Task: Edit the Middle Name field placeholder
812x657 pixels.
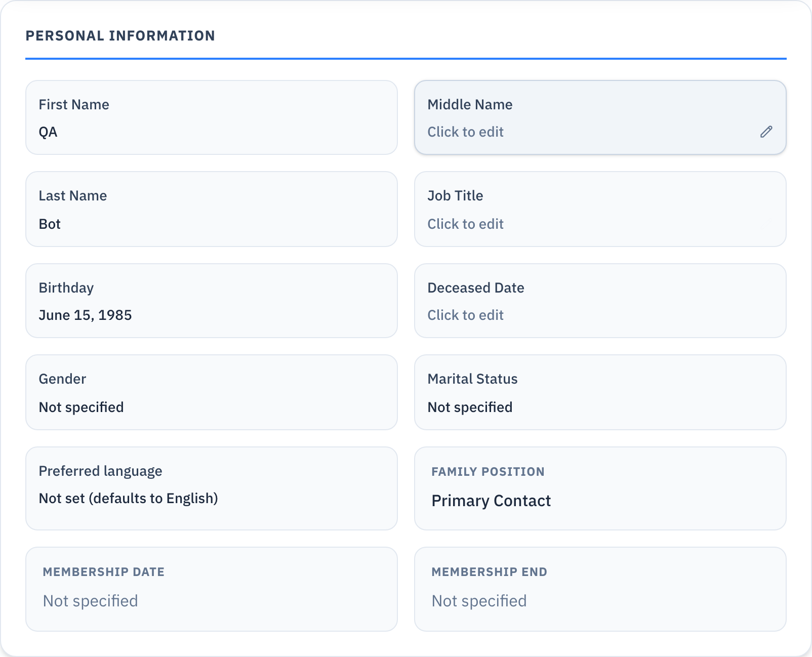Action: [x=465, y=132]
